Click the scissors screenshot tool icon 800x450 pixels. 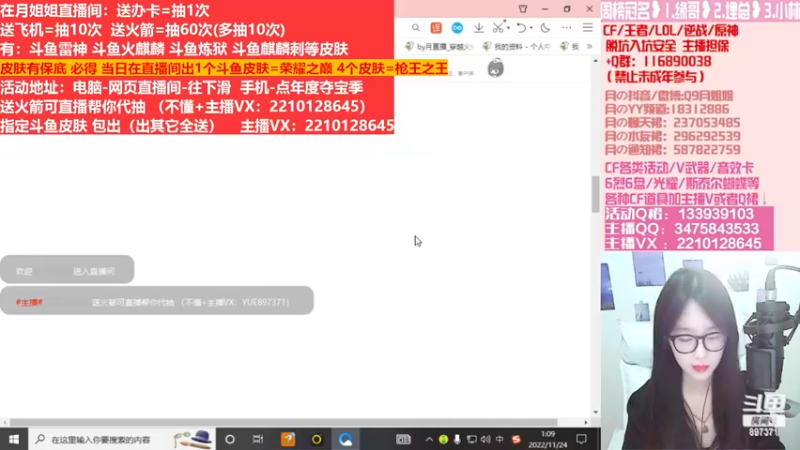[498, 28]
